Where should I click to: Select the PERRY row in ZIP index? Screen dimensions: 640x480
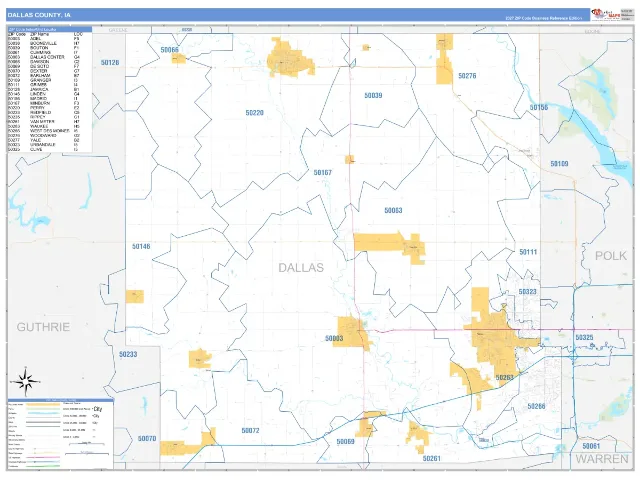pos(44,108)
